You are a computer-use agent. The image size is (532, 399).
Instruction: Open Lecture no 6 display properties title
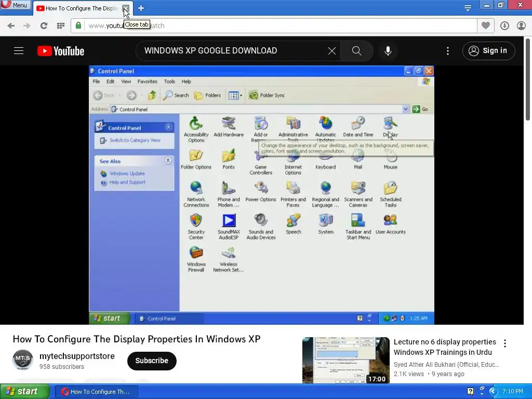pyautogui.click(x=445, y=347)
